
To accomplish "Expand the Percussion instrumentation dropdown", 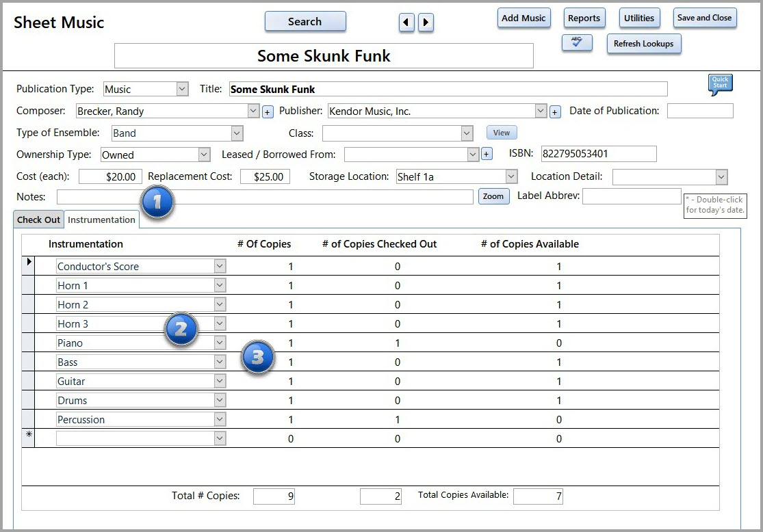I will 220,419.
